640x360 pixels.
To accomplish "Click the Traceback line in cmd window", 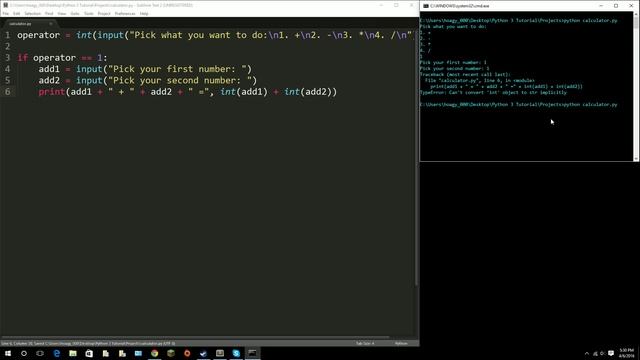I will coord(465,75).
